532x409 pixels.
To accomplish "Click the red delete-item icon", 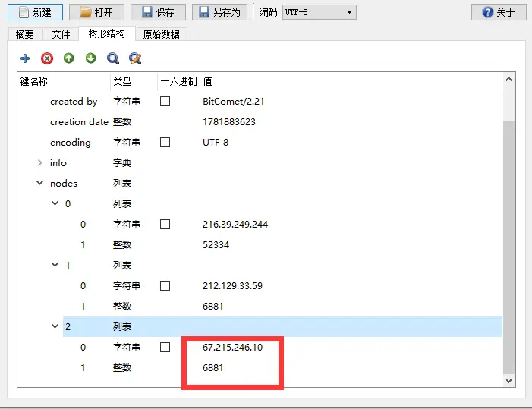I will pyautogui.click(x=47, y=58).
